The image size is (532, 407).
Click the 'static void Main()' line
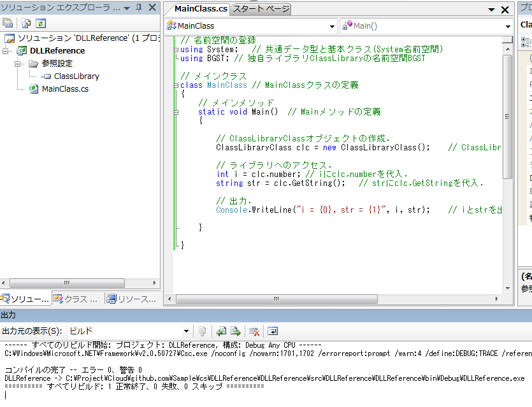click(289, 112)
